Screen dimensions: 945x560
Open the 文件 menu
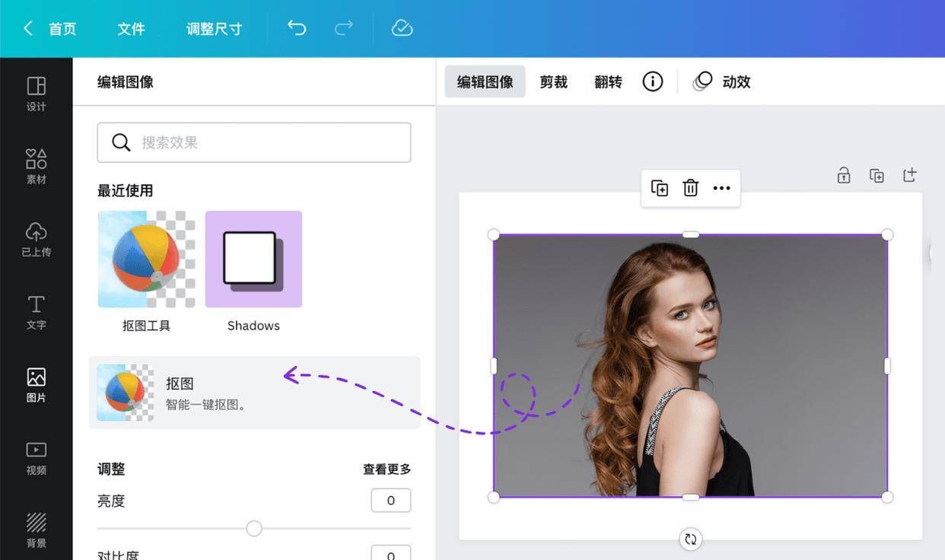point(131,28)
